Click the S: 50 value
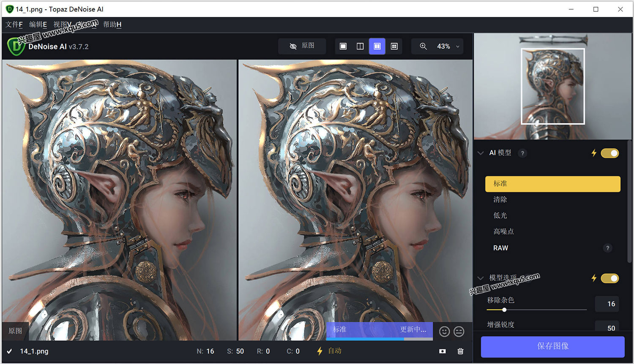Image resolution: width=634 pixels, height=364 pixels. point(235,351)
